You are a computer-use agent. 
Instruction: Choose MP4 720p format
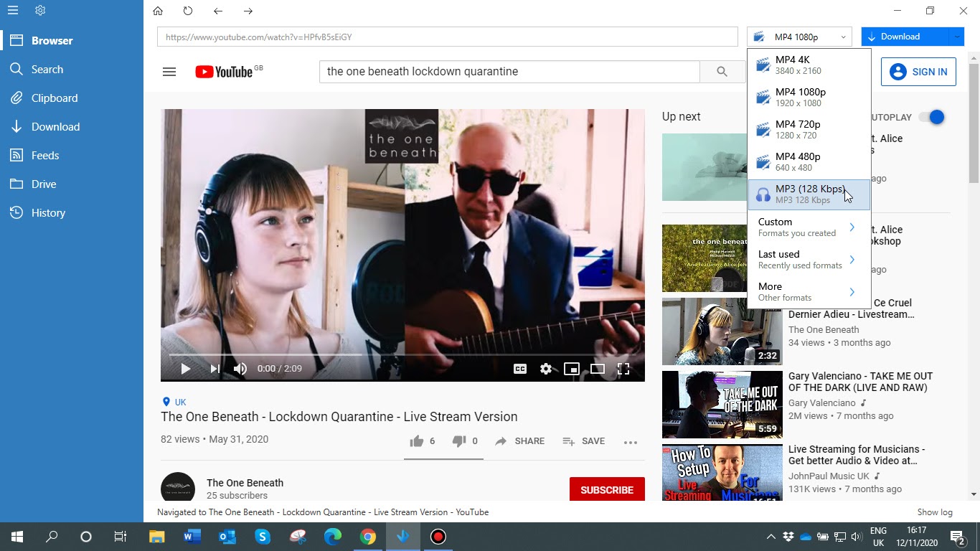point(809,130)
